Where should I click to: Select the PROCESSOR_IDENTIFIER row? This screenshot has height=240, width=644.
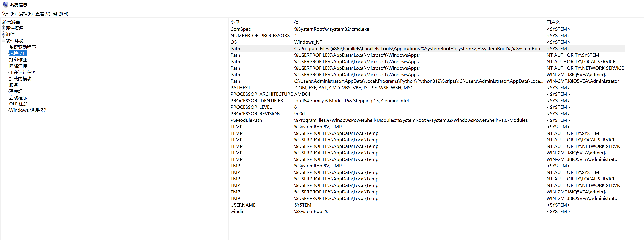(257, 101)
